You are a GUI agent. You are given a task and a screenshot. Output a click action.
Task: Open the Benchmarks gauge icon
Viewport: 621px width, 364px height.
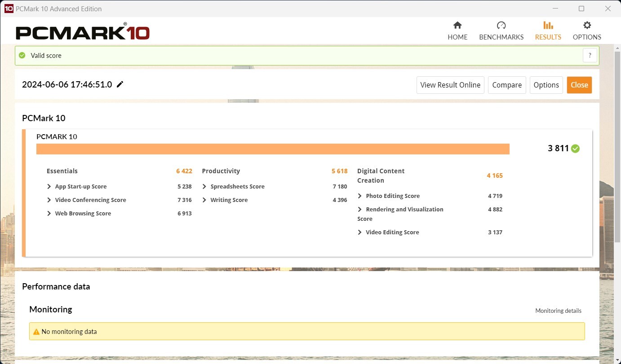(x=501, y=26)
